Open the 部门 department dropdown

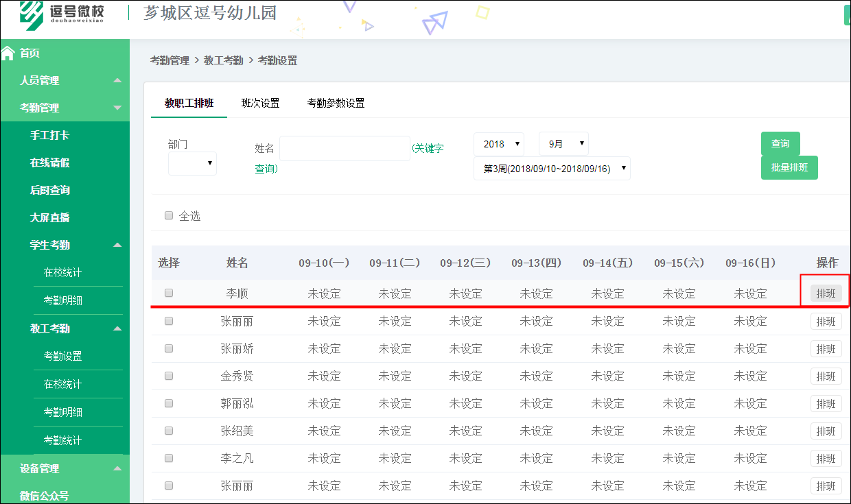click(191, 163)
